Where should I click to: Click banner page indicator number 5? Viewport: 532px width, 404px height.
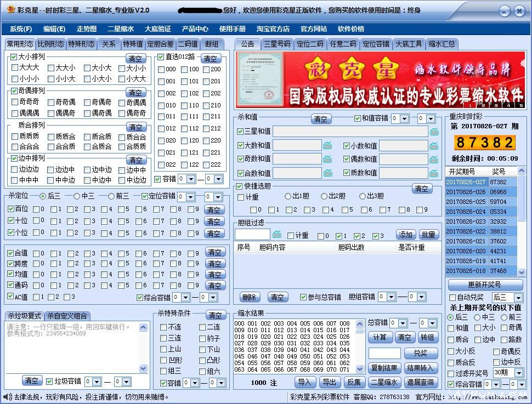[521, 105]
